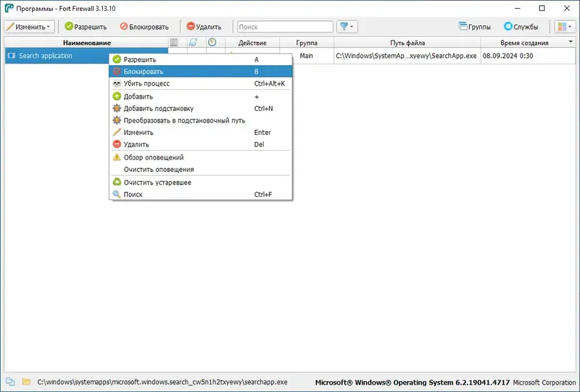The height and width of the screenshot is (392, 580).
Task: Click the scroll/rule icon column header
Action: tap(193, 42)
